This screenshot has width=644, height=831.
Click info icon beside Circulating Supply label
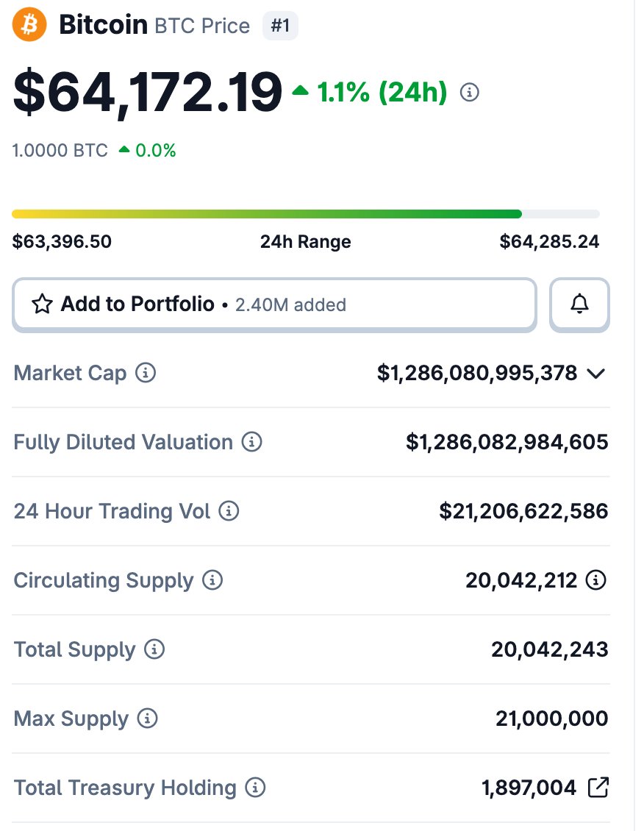[x=212, y=579]
